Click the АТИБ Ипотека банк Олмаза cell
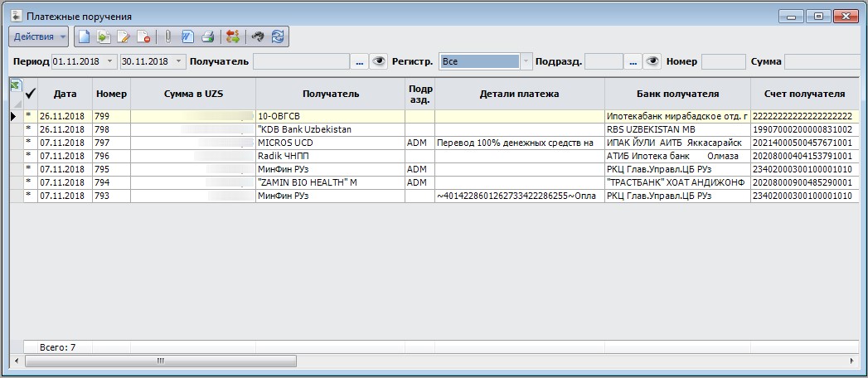Viewport: 868px width, 378px height. [x=677, y=156]
